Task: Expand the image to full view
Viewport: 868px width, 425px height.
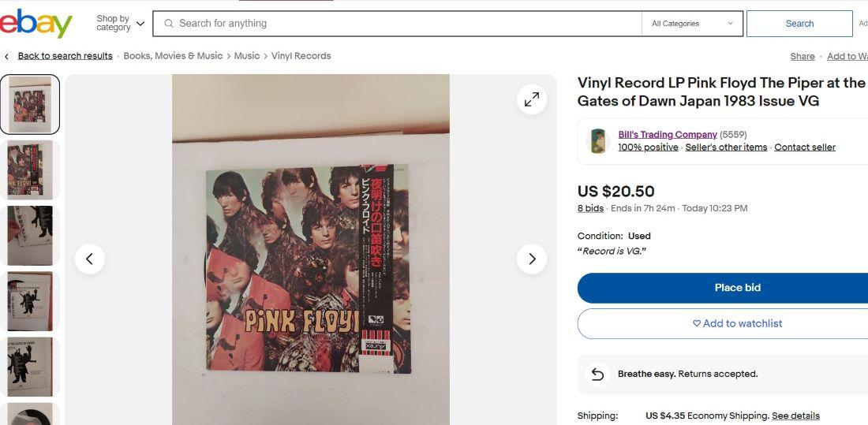Action: coord(532,99)
